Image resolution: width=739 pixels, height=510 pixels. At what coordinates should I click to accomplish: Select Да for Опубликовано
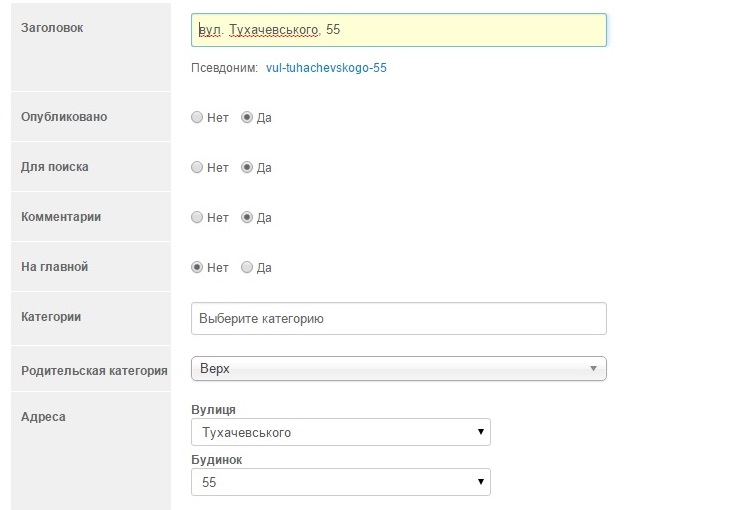pyautogui.click(x=247, y=117)
